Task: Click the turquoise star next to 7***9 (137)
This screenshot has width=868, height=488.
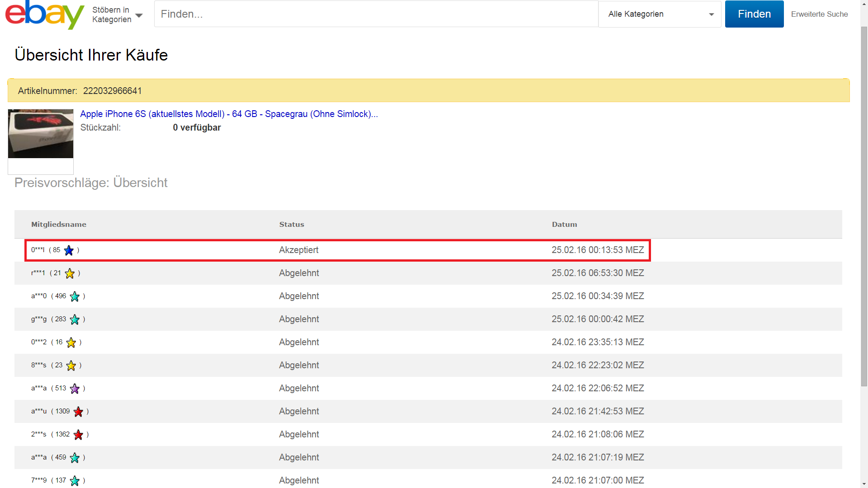Action: tap(75, 481)
